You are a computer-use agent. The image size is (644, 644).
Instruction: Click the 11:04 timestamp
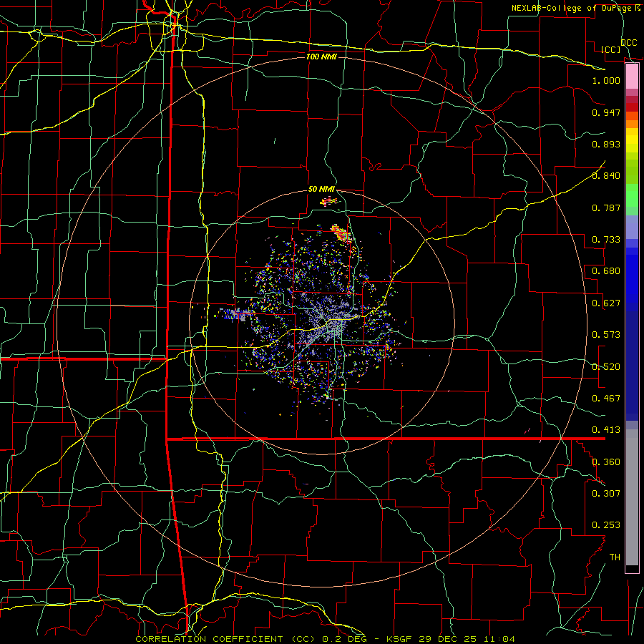point(499,639)
